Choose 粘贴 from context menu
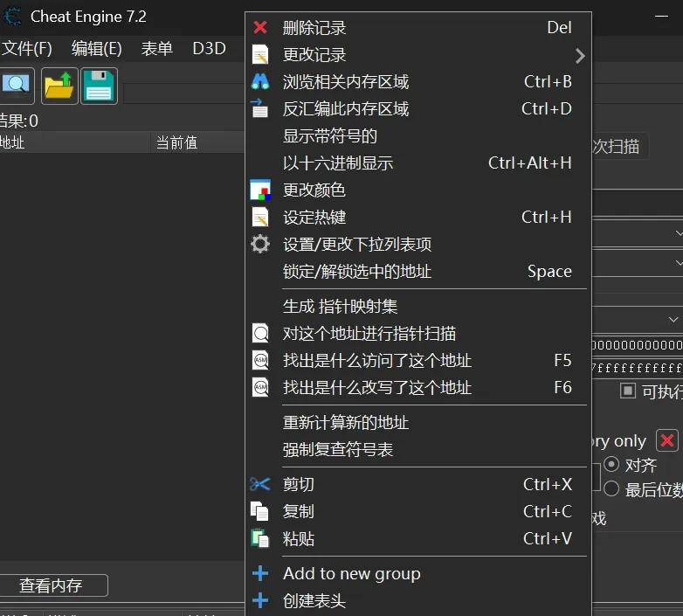683x616 pixels. 418,538
